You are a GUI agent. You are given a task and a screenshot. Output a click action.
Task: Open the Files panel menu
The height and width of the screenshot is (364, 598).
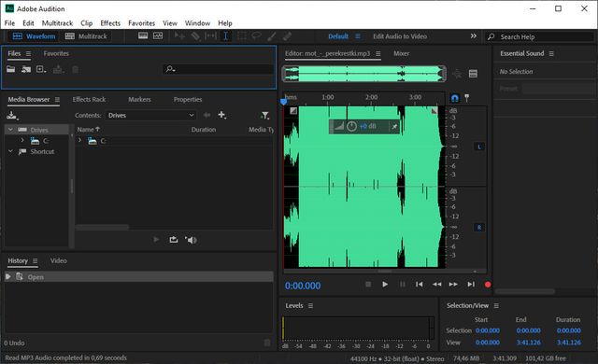tap(28, 54)
